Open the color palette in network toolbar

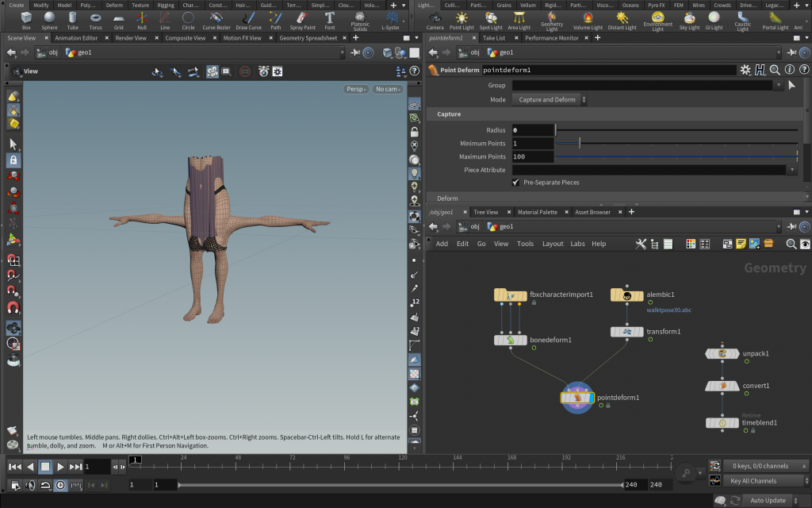pyautogui.click(x=691, y=244)
